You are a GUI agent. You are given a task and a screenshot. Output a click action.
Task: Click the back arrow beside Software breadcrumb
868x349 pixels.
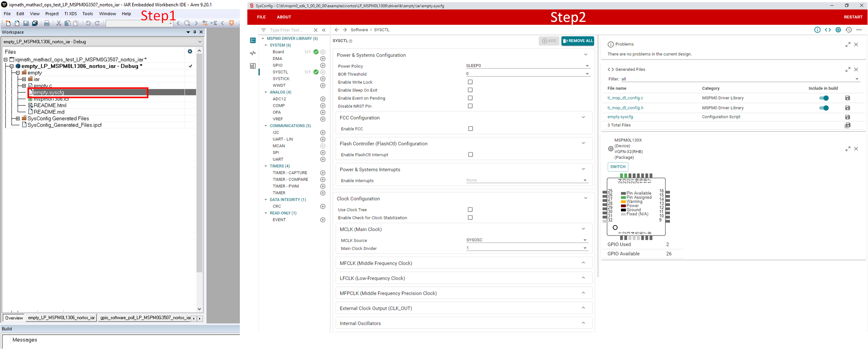click(336, 30)
